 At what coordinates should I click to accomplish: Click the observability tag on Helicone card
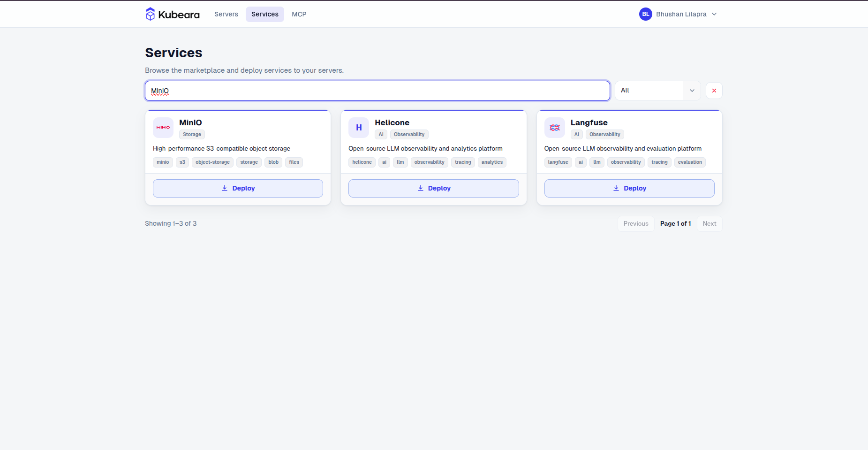429,162
